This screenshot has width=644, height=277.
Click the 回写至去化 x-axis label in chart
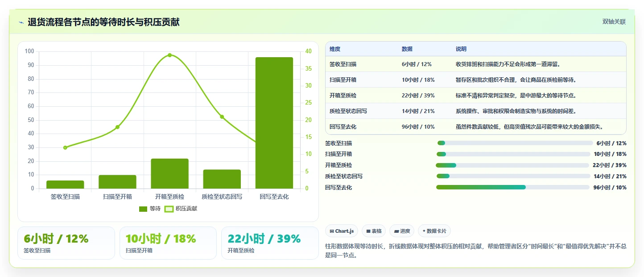coord(274,197)
